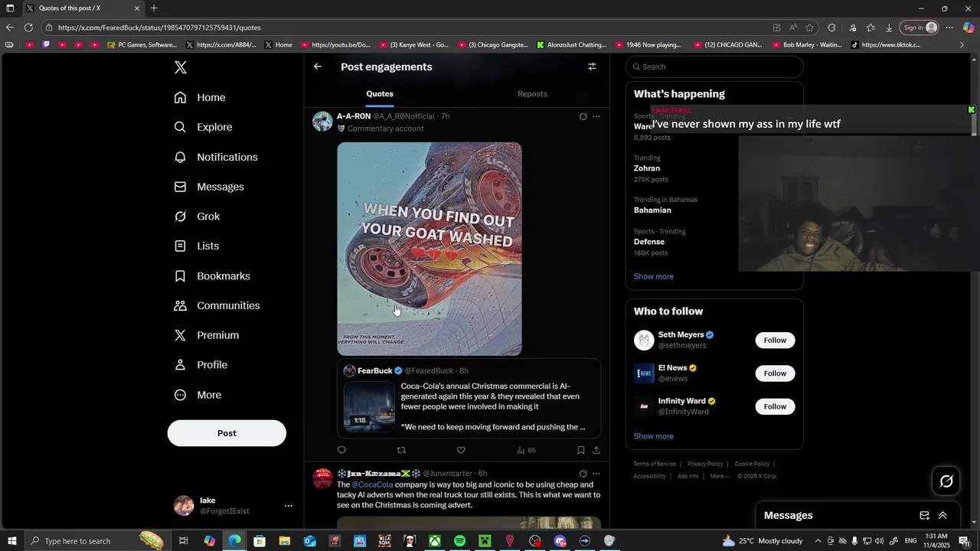This screenshot has width=980, height=551.
Task: Open the floating Grok button
Action: 946,481
